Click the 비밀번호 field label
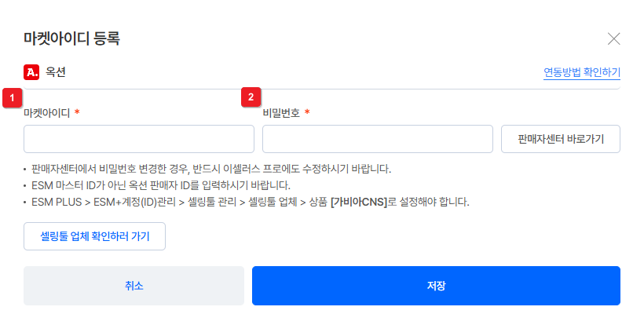 [x=282, y=113]
